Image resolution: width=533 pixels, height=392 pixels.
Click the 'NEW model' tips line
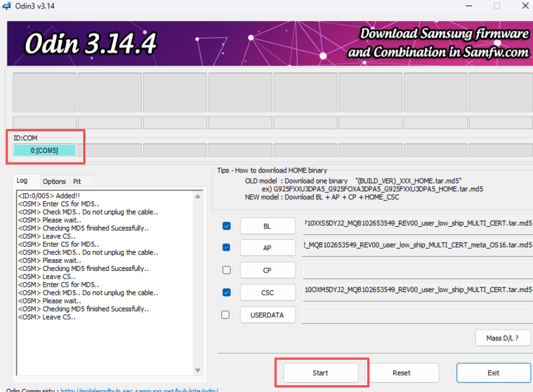[x=322, y=197]
